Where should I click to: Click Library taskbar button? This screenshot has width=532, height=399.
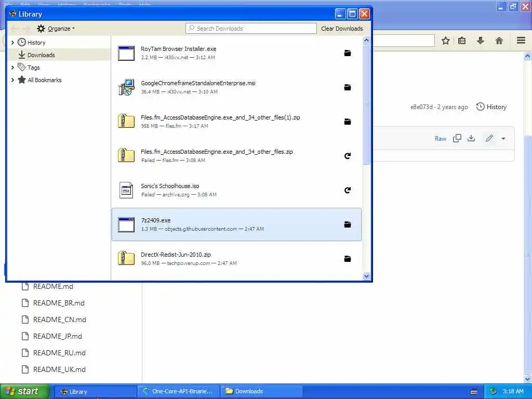(x=96, y=392)
